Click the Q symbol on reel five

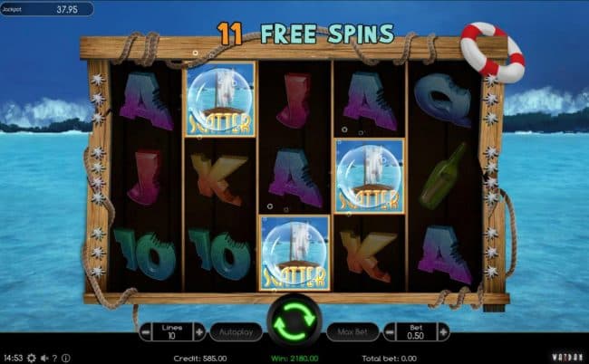[443, 99]
